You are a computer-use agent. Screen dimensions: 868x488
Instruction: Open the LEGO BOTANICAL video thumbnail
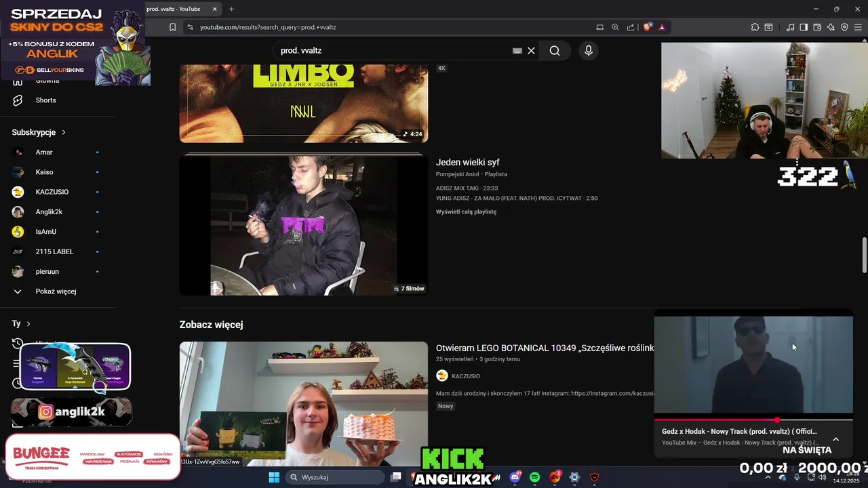pos(304,403)
